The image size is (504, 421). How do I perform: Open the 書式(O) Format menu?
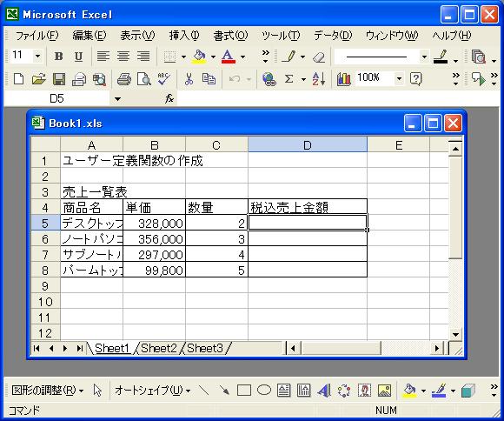[231, 36]
